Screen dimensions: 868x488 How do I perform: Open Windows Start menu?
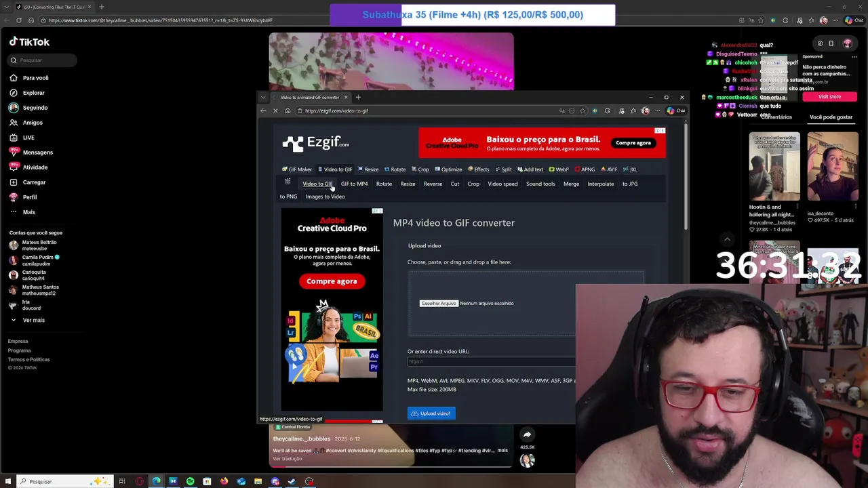click(7, 481)
